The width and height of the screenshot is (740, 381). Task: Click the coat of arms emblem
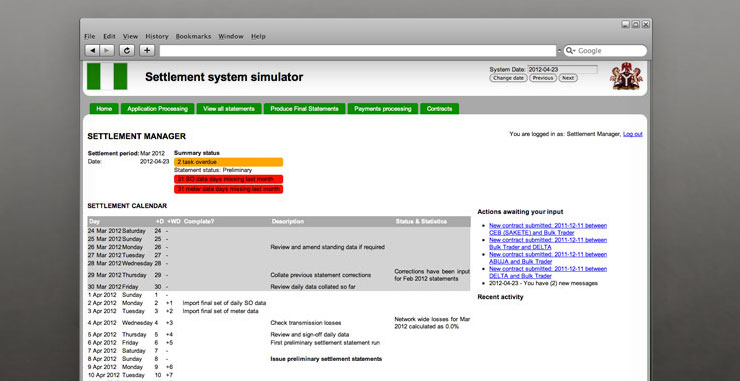pyautogui.click(x=626, y=76)
